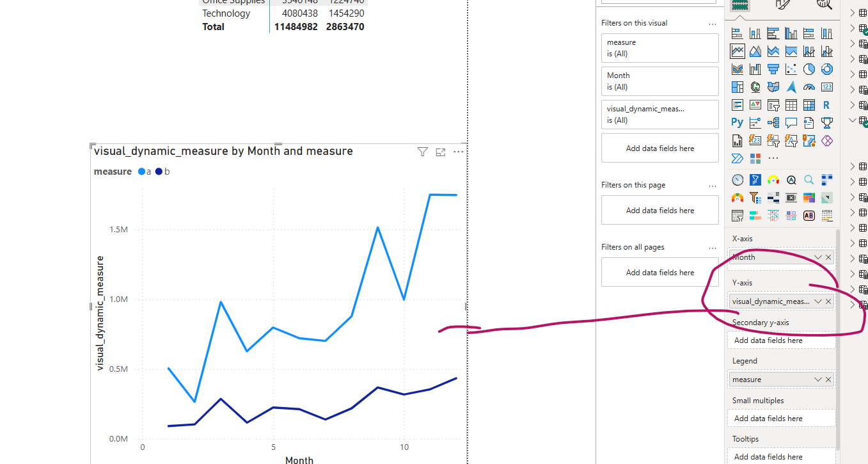Insert the Azure map arrow visual

pyautogui.click(x=791, y=87)
